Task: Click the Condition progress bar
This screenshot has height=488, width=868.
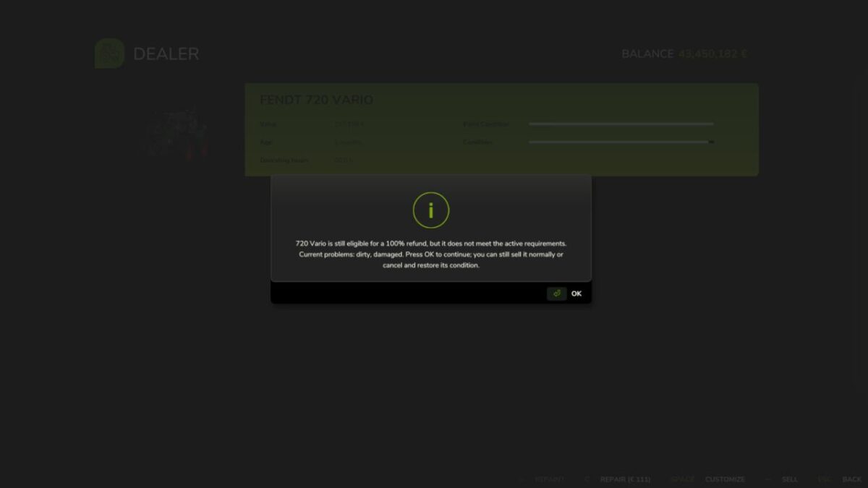Action: (621, 142)
